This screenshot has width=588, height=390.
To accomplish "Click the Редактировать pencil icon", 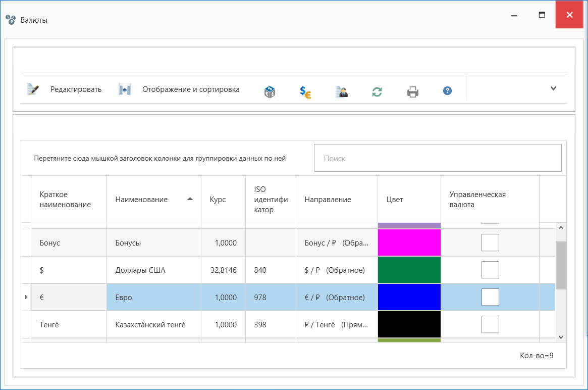I will click(33, 89).
